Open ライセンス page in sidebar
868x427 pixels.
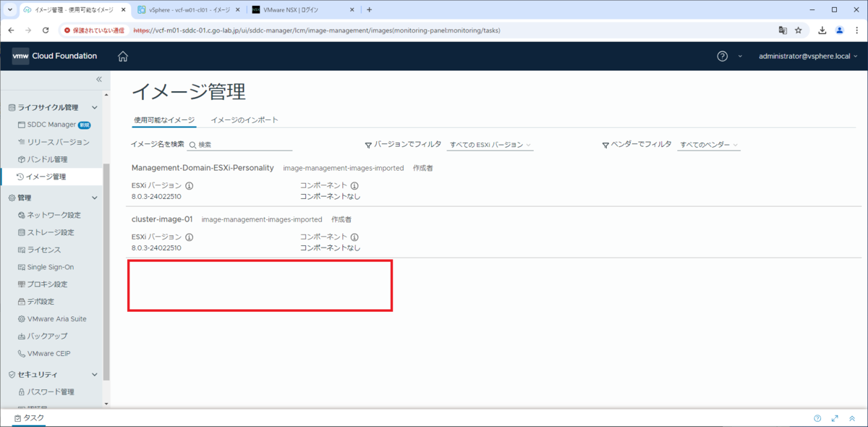click(x=39, y=250)
